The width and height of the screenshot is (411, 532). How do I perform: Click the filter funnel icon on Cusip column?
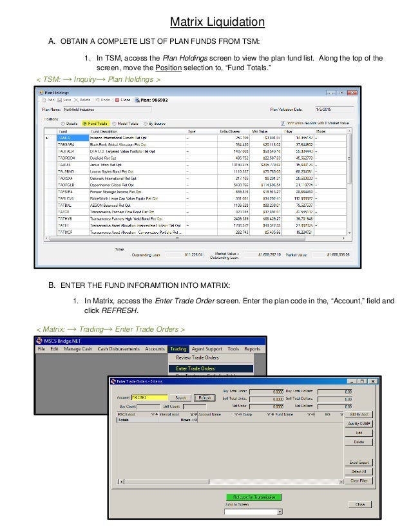(269, 415)
